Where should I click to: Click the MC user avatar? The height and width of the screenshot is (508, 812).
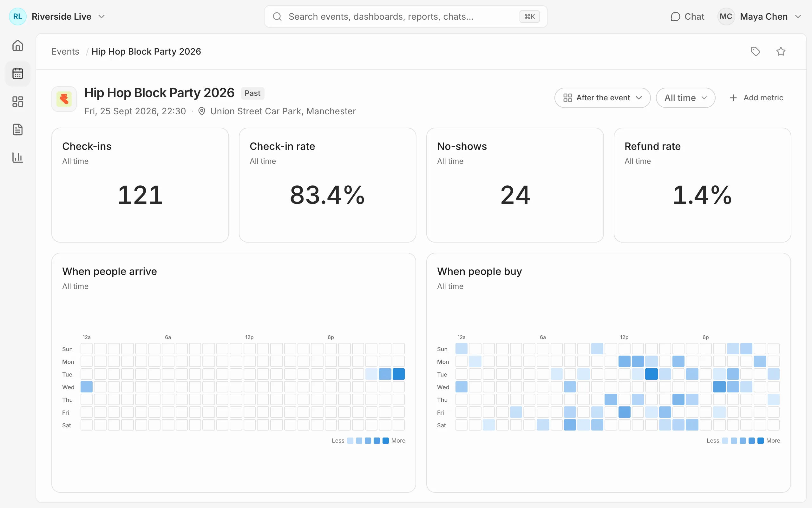(726, 17)
